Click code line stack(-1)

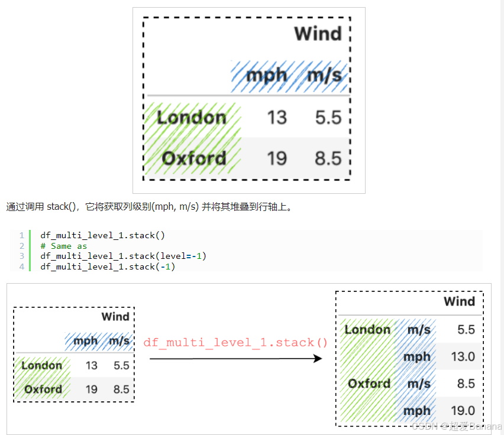pyautogui.click(x=108, y=267)
